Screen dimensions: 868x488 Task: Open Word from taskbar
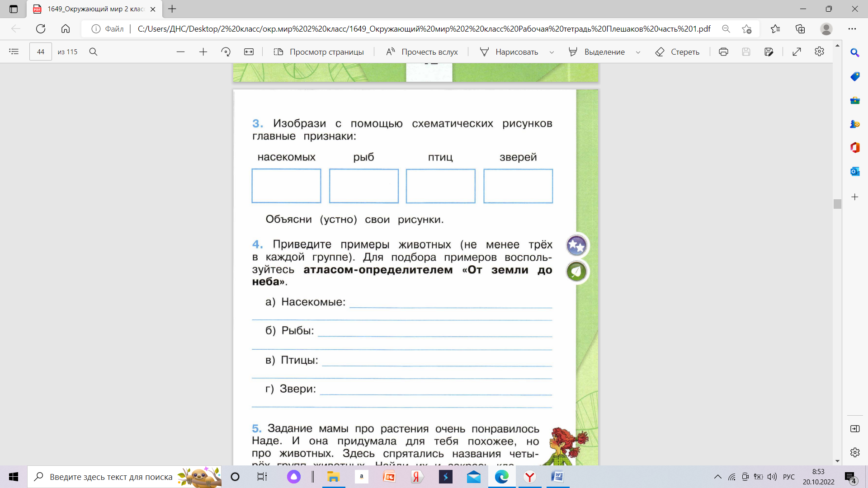point(558,477)
